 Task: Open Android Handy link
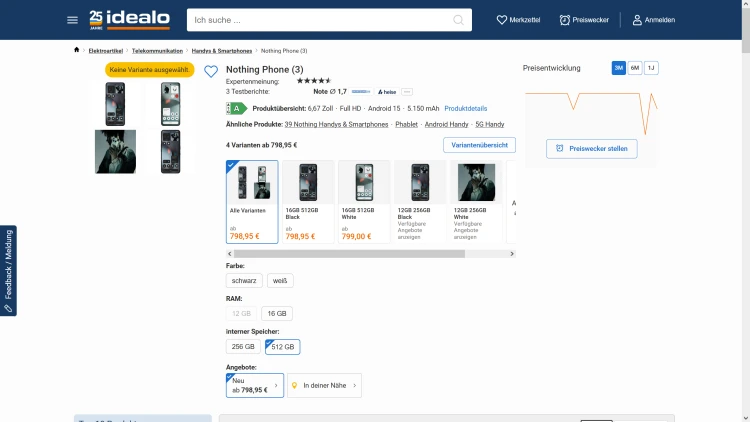point(446,124)
